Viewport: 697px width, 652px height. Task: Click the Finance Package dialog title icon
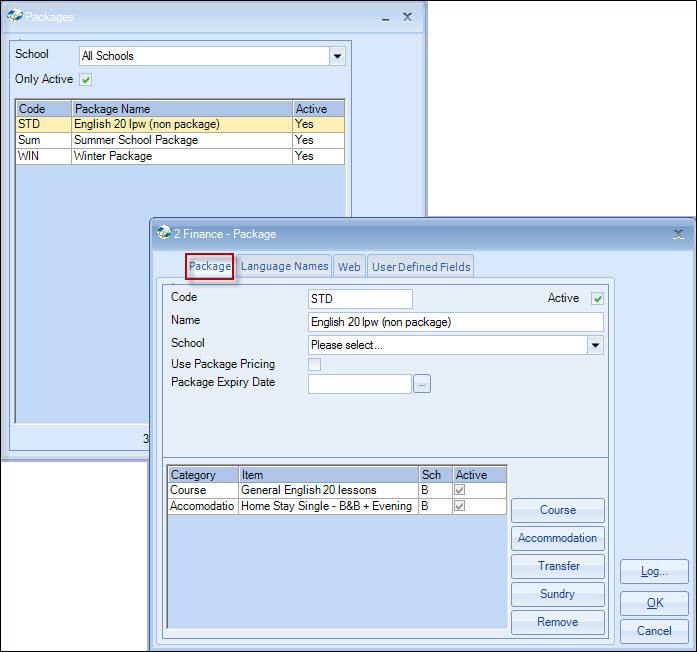click(163, 233)
